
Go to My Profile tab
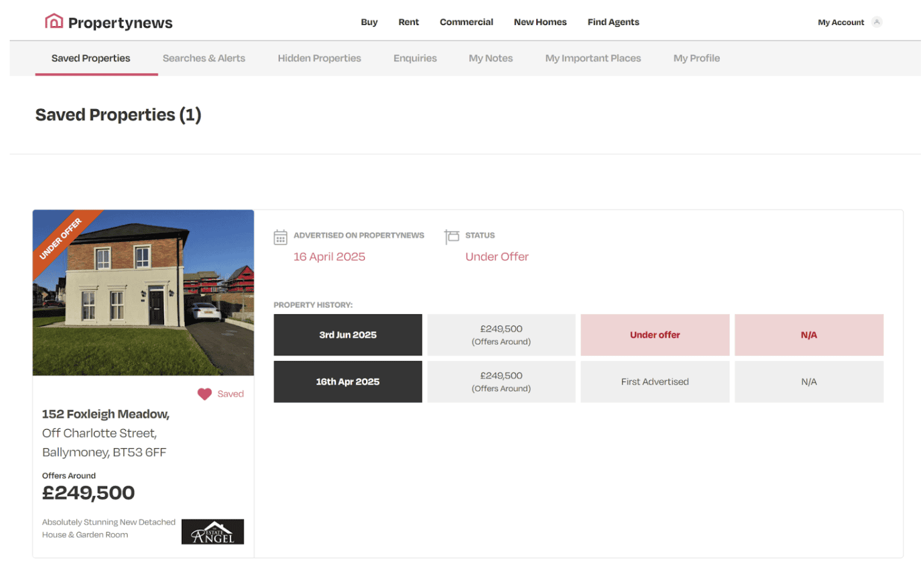697,58
